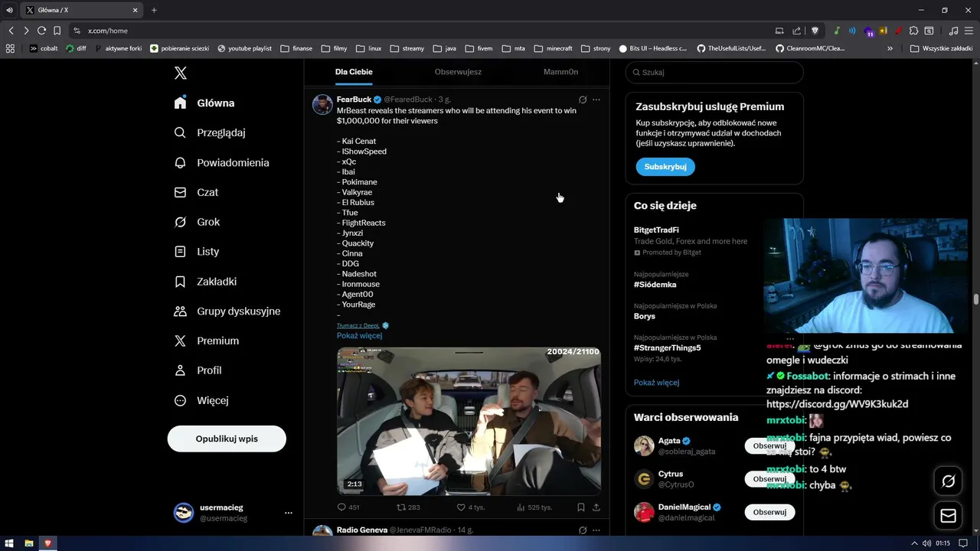Open Listy in sidebar
This screenshot has width=980, height=551.
pyautogui.click(x=197, y=251)
